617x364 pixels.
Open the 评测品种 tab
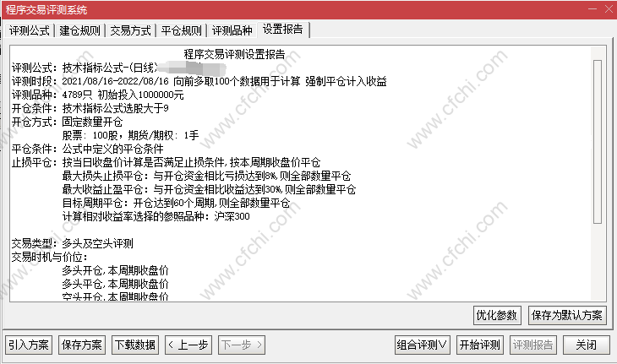point(232,30)
